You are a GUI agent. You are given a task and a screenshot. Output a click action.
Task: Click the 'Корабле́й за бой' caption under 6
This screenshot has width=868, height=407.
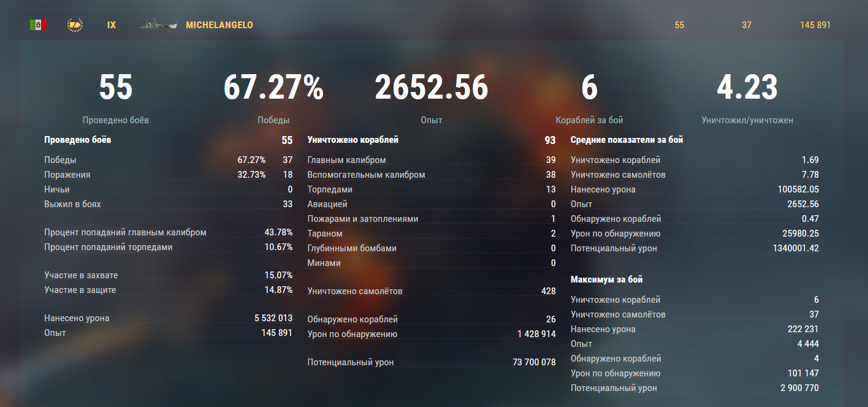[x=589, y=120]
